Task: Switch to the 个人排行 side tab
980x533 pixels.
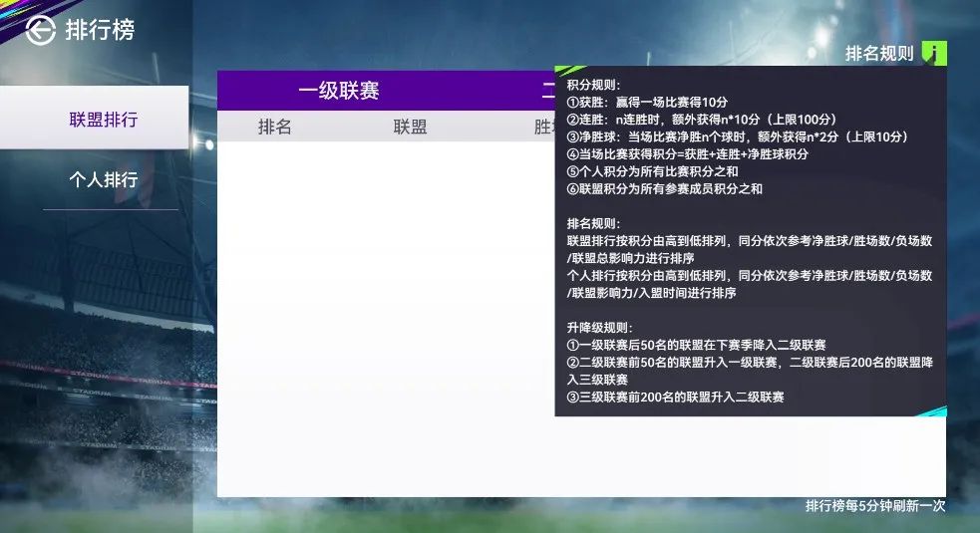Action: 103,180
